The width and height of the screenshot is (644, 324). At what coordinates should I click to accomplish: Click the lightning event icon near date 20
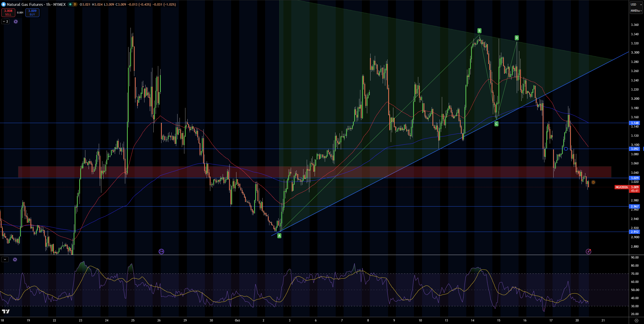click(x=588, y=251)
